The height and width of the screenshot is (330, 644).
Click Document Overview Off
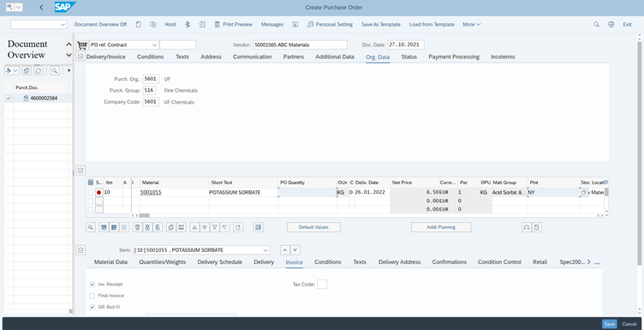(x=100, y=24)
